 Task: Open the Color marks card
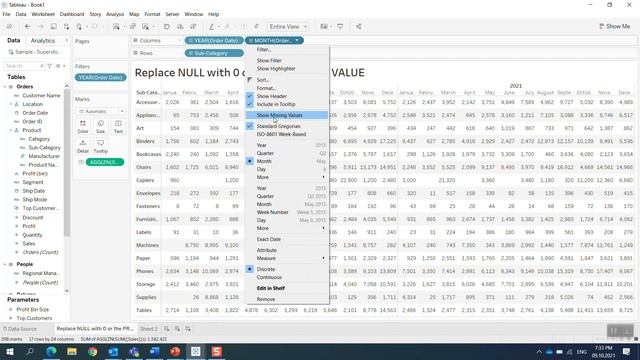point(83,127)
